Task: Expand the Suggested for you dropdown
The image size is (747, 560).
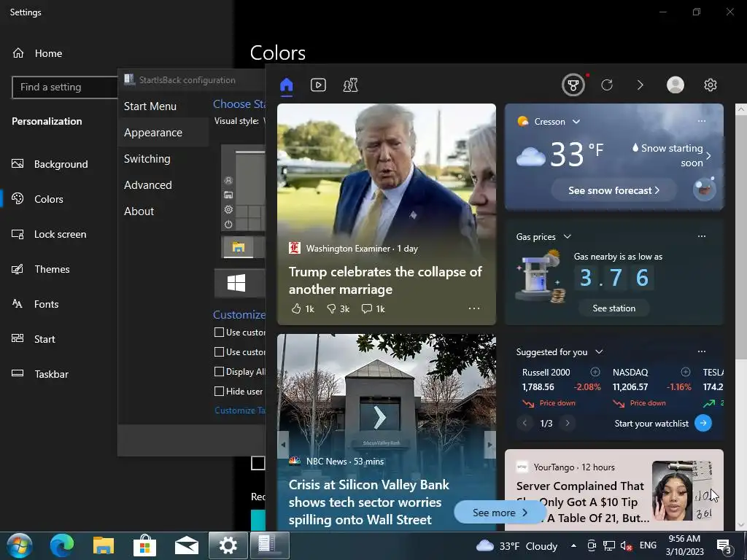Action: [x=600, y=352]
